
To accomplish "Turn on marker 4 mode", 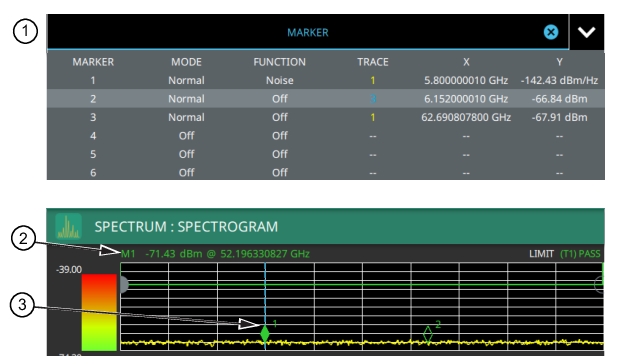I will 186,136.
